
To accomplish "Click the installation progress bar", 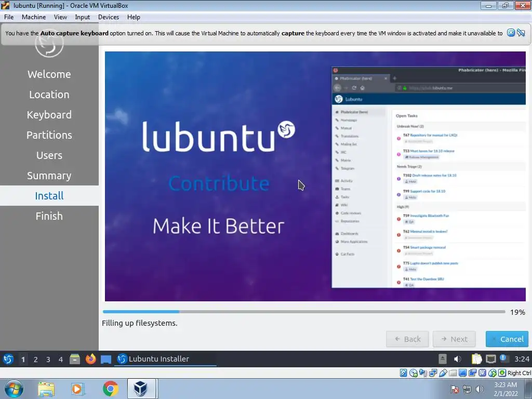I will click(x=304, y=312).
